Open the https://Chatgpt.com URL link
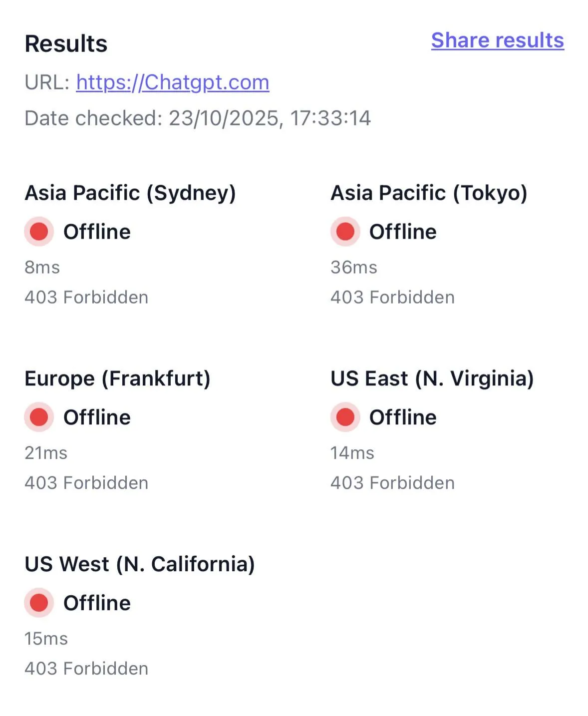 172,82
